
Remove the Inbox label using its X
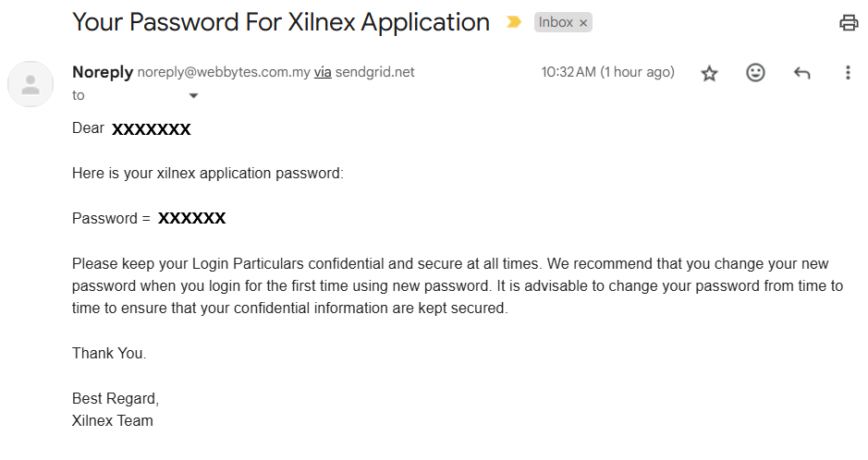(x=583, y=23)
